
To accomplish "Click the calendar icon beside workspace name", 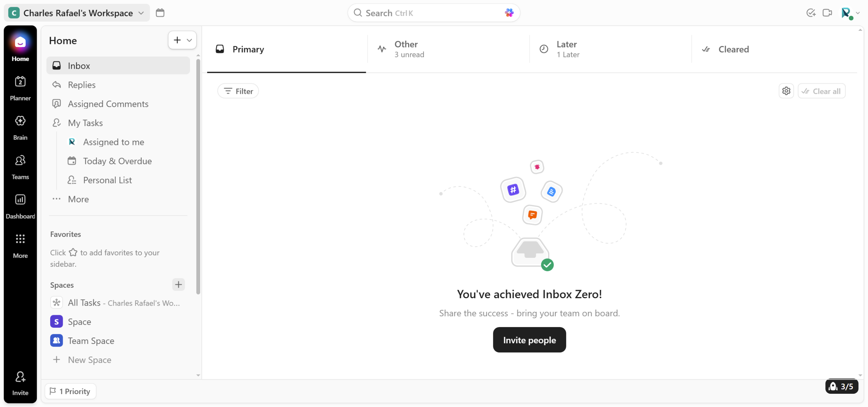I will click(x=160, y=13).
